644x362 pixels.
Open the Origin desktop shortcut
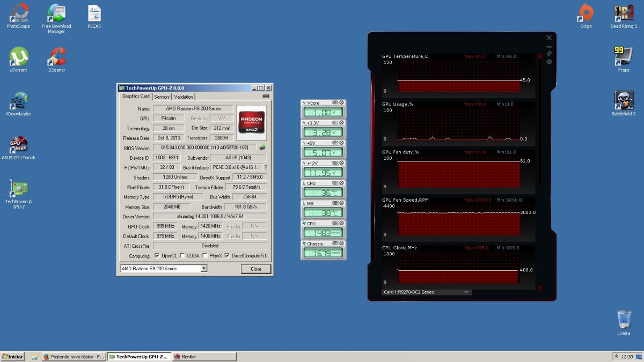[x=586, y=16]
